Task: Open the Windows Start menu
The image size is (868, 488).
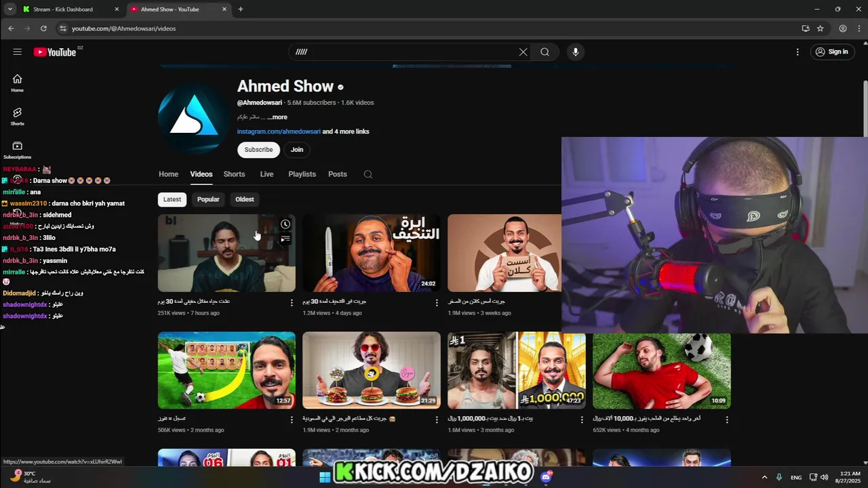Action: (325, 477)
